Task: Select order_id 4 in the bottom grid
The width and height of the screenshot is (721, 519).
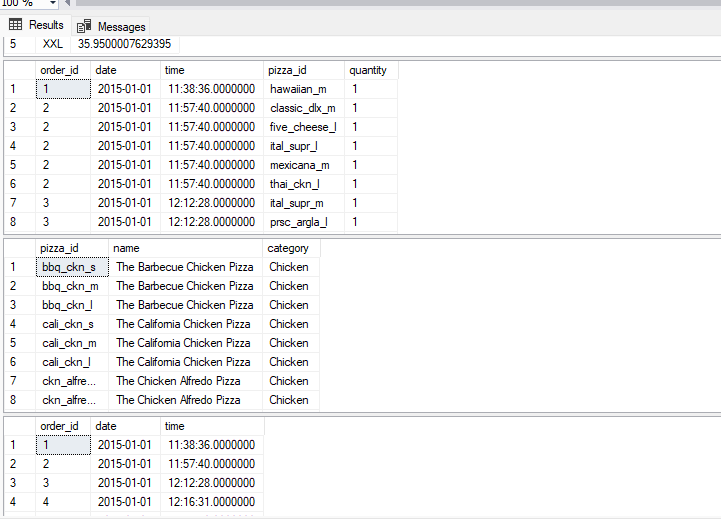Action: 63,502
